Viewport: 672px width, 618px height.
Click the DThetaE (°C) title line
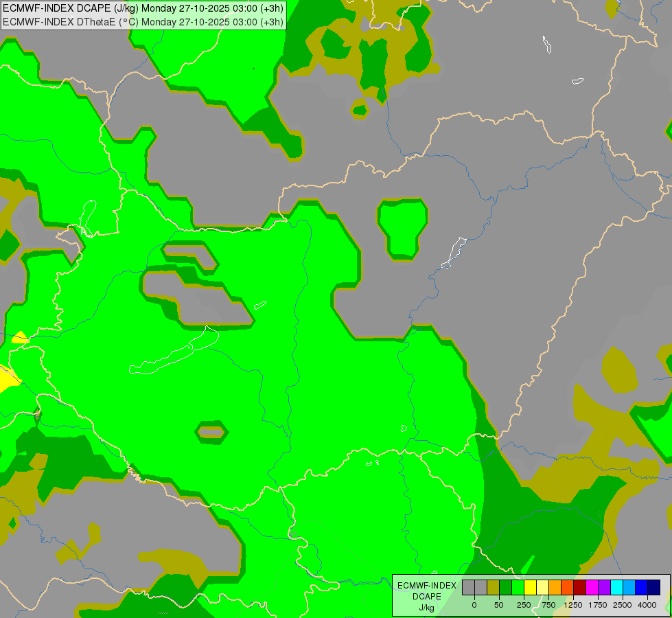coord(143,21)
